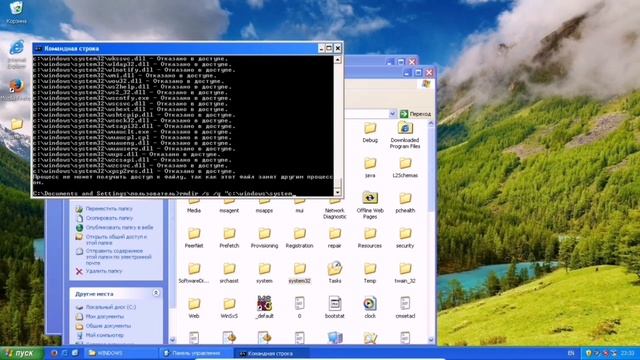Select the Registration folder

(x=299, y=238)
